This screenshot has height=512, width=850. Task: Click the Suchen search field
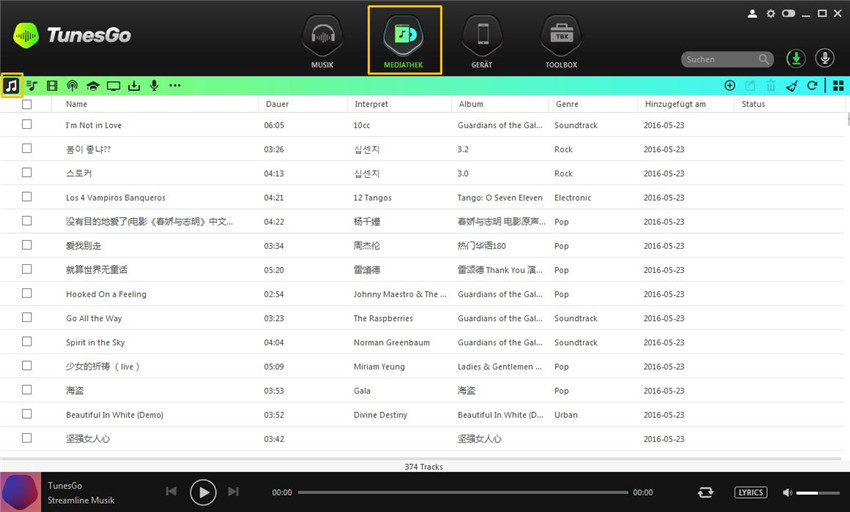[x=720, y=59]
